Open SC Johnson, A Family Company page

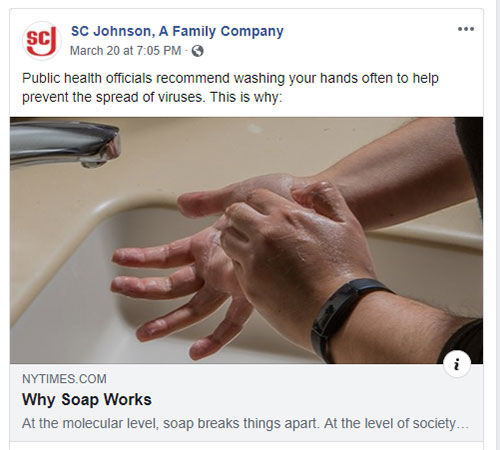(177, 31)
